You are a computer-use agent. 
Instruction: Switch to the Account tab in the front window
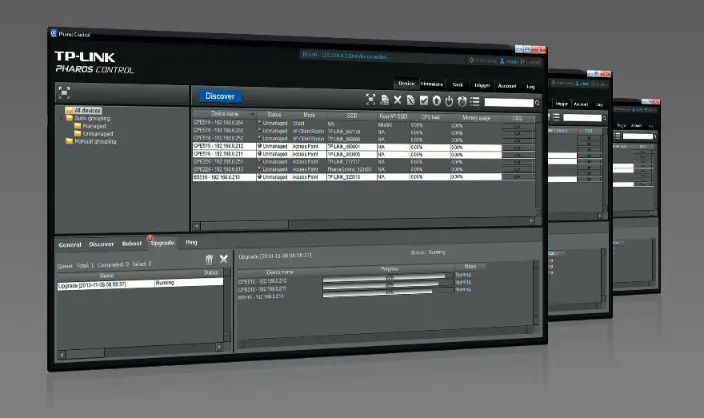coord(507,86)
